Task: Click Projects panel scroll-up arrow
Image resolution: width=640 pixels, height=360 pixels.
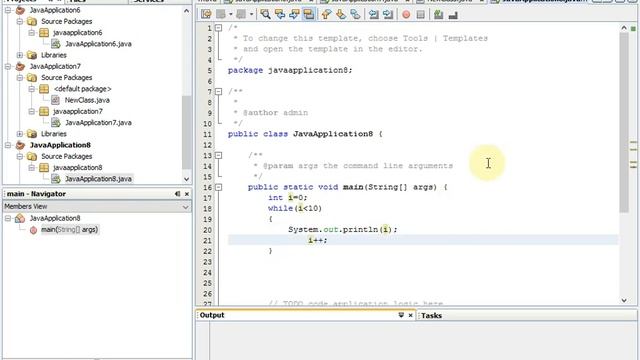Action: click(x=187, y=11)
